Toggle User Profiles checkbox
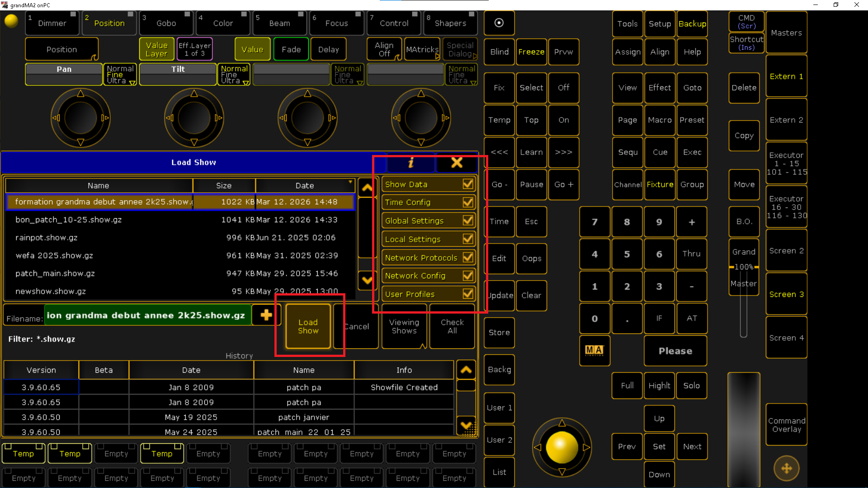 point(468,294)
